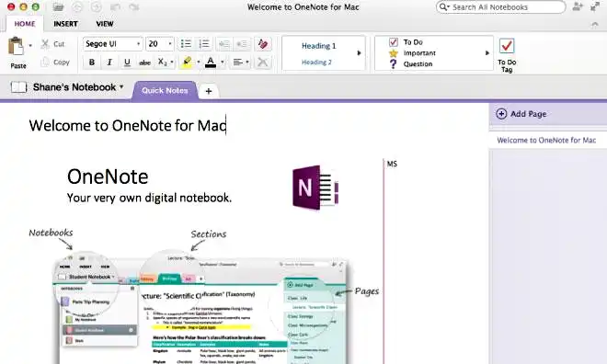Select the Quick Notes section tab
Image resolution: width=607 pixels, height=364 pixels.
coord(165,90)
